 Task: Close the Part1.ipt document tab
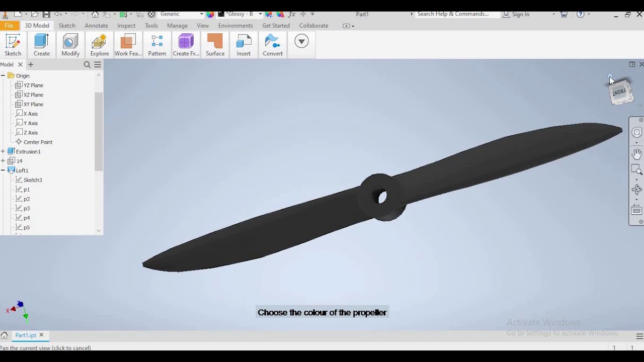42,335
